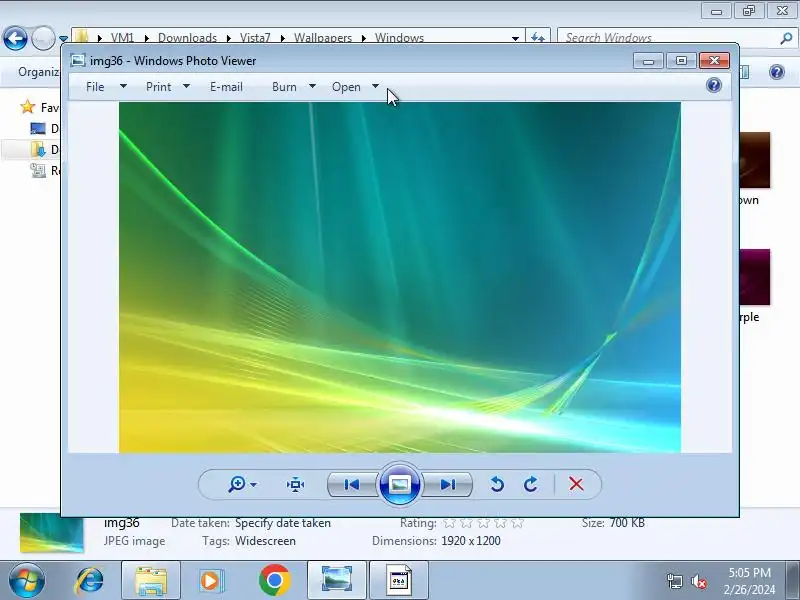Open recent pages dropdown in Explorer
800x600 pixels.
pyautogui.click(x=63, y=38)
